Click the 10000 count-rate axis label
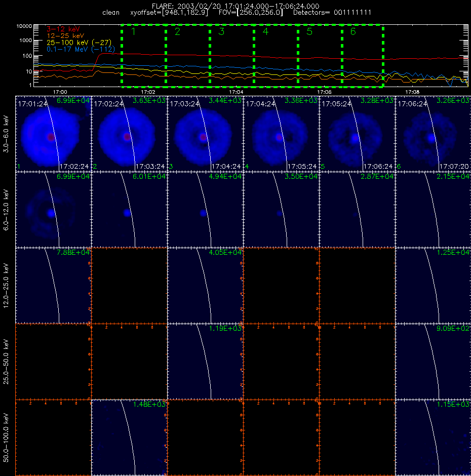The height and width of the screenshot is (476, 471). [24, 26]
